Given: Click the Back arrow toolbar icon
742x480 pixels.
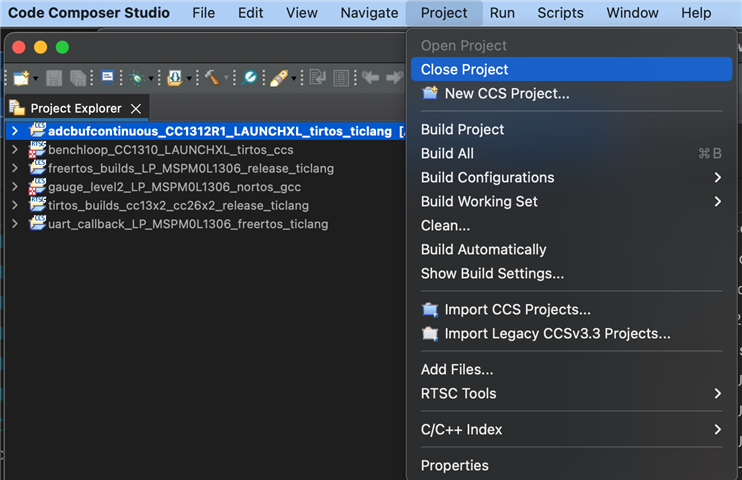Looking at the screenshot, I should tap(370, 77).
